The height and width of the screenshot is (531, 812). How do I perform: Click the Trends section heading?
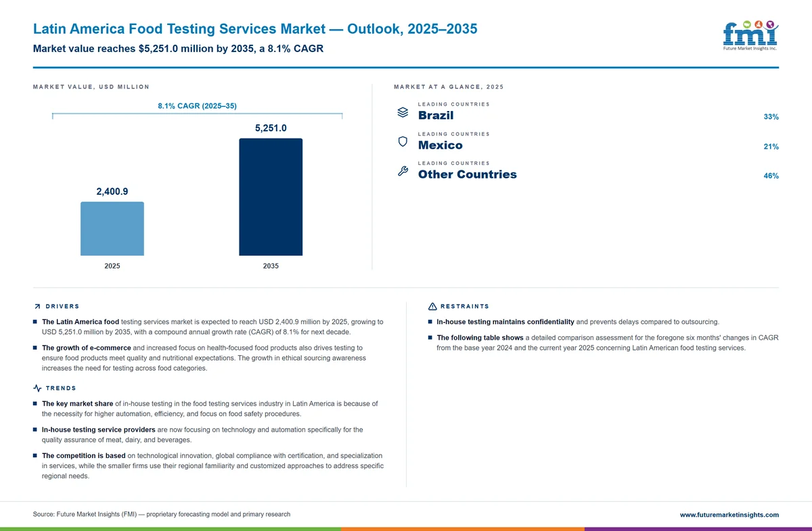pyautogui.click(x=61, y=388)
